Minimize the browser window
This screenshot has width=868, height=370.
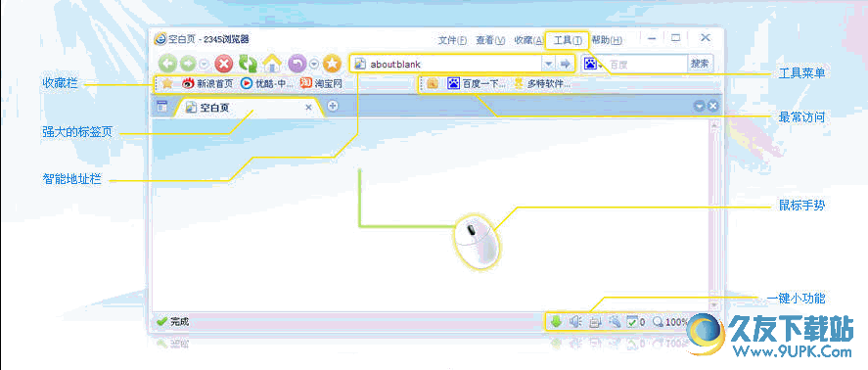652,38
